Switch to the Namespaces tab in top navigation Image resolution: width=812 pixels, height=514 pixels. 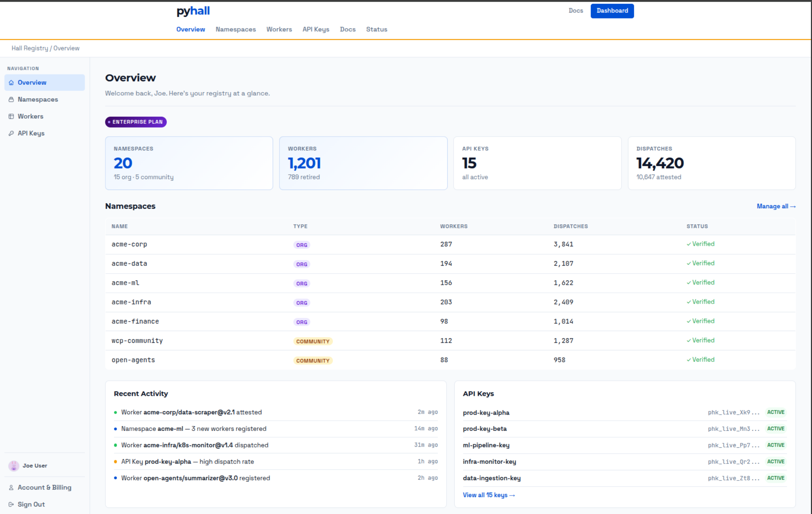[236, 29]
